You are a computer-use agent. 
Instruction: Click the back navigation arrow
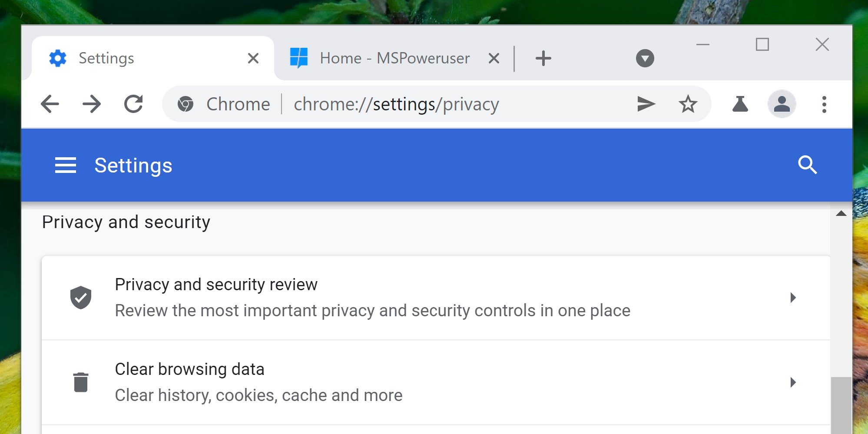click(50, 104)
